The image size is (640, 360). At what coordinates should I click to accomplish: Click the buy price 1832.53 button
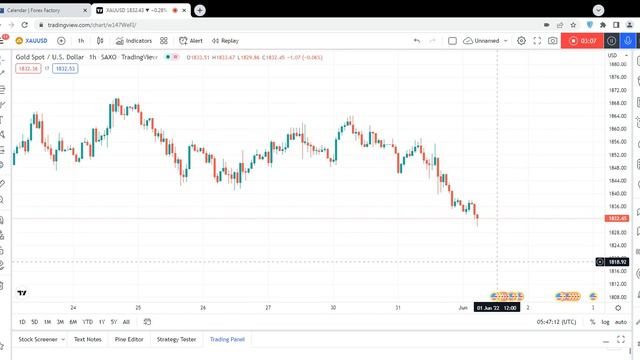pyautogui.click(x=65, y=69)
